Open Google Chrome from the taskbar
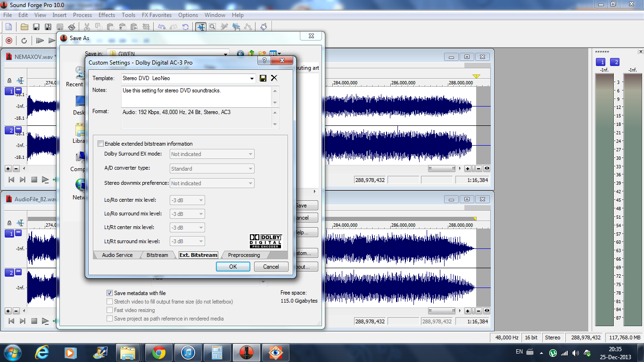 158,352
